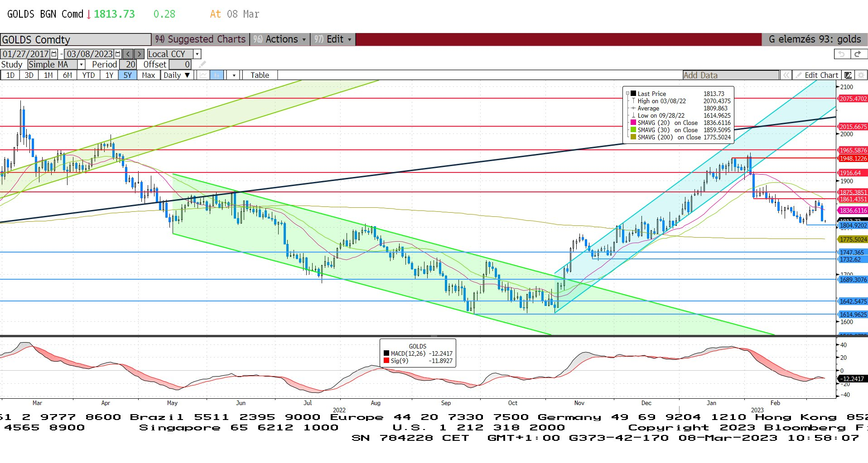Viewport: 868px width, 463px height.
Task: Click the Average line icon in legend
Action: pyautogui.click(x=633, y=108)
